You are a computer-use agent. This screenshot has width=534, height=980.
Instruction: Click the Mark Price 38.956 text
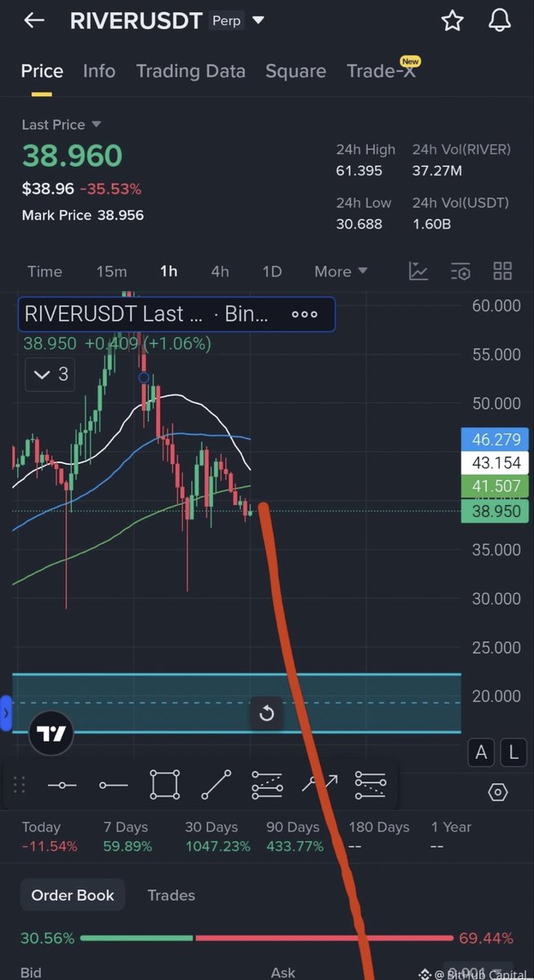tap(82, 216)
